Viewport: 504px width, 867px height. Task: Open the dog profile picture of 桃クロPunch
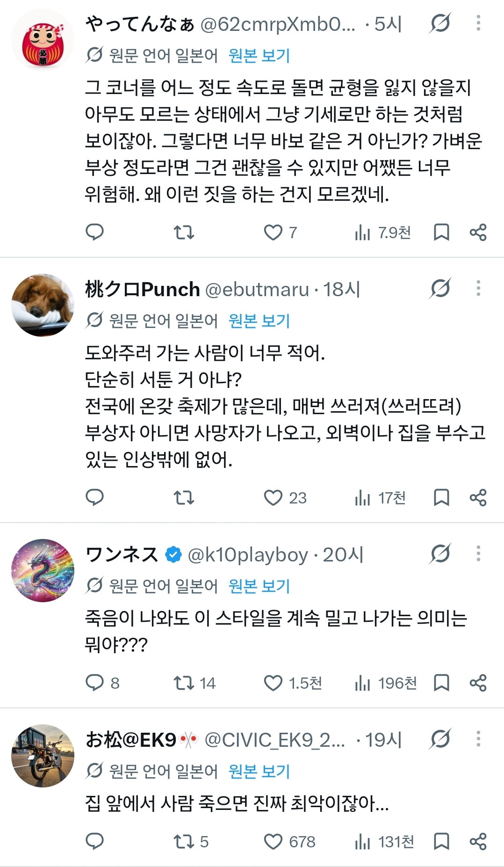(43, 305)
